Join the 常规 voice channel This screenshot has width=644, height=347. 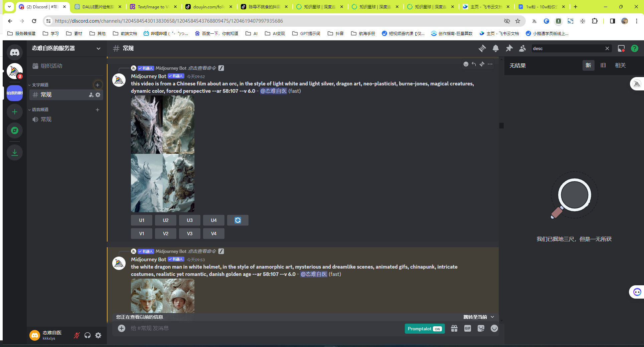click(x=66, y=119)
